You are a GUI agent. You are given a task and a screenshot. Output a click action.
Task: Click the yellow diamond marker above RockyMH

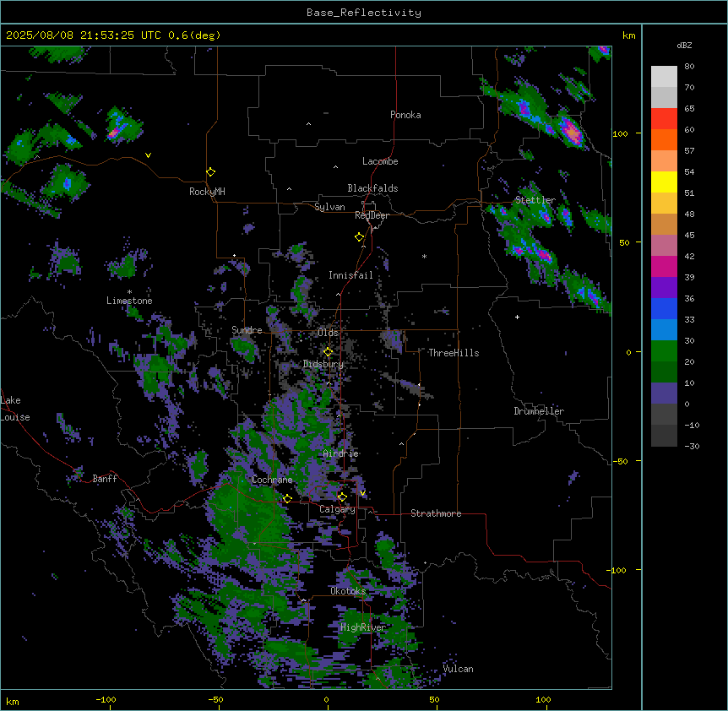211,172
